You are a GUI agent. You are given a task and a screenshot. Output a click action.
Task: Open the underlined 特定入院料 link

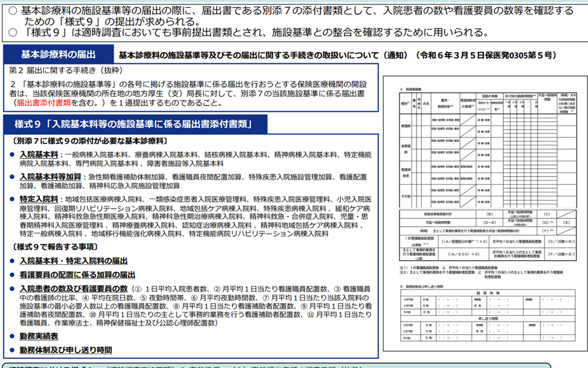pyautogui.click(x=39, y=199)
